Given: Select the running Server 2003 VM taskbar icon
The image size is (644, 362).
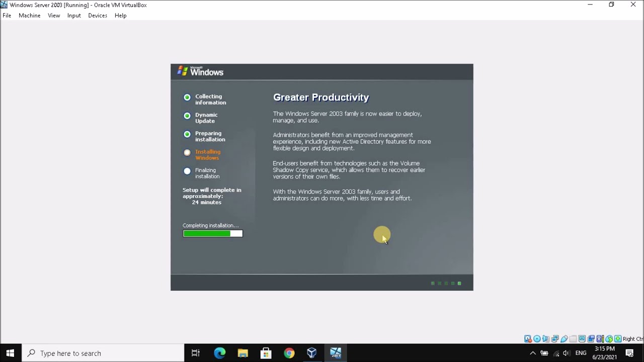Looking at the screenshot, I should click(336, 353).
